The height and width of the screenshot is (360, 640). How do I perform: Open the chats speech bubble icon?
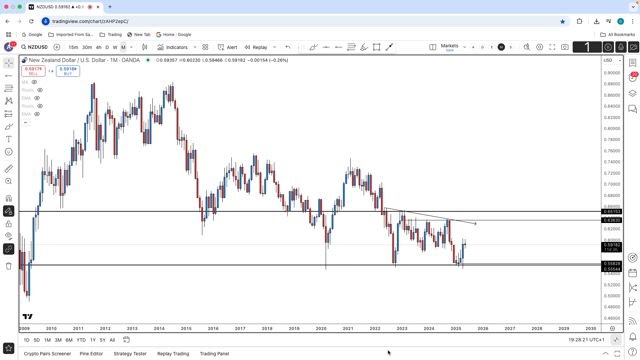coord(633,109)
